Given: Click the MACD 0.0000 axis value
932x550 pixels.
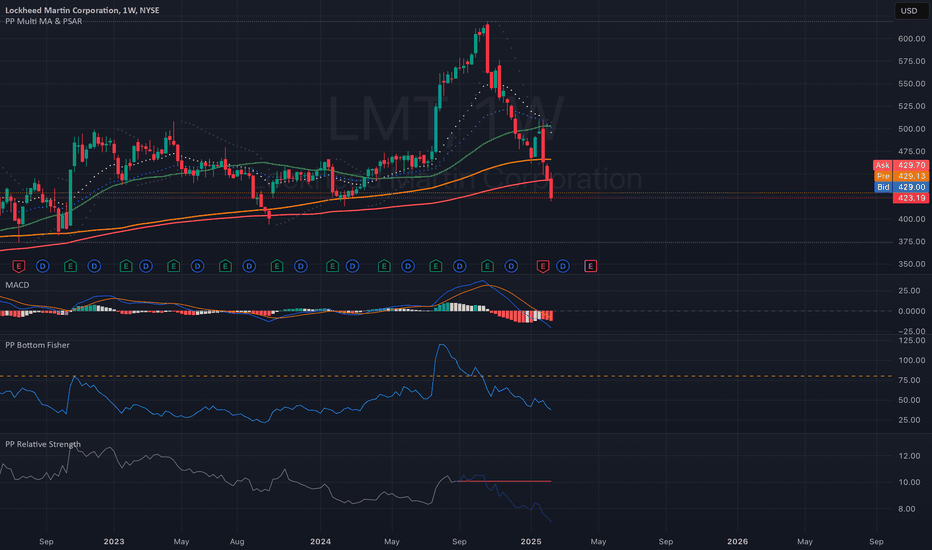Looking at the screenshot, I should (911, 311).
